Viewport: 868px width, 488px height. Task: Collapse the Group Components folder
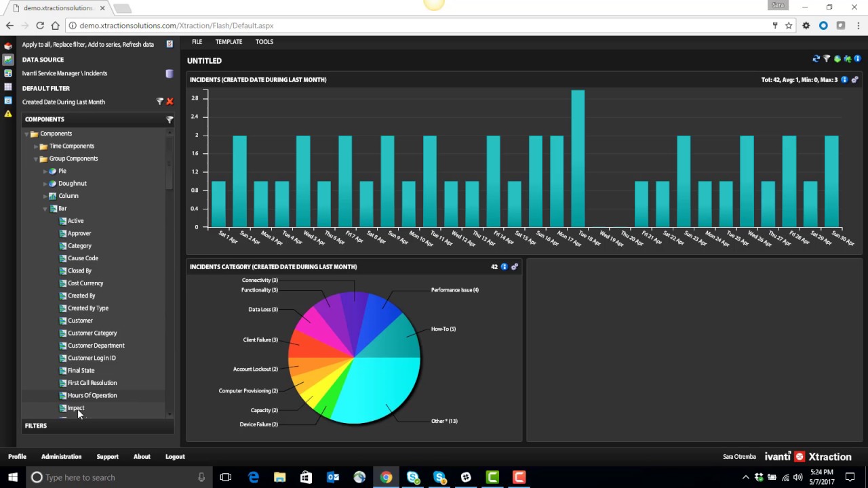[36, 159]
